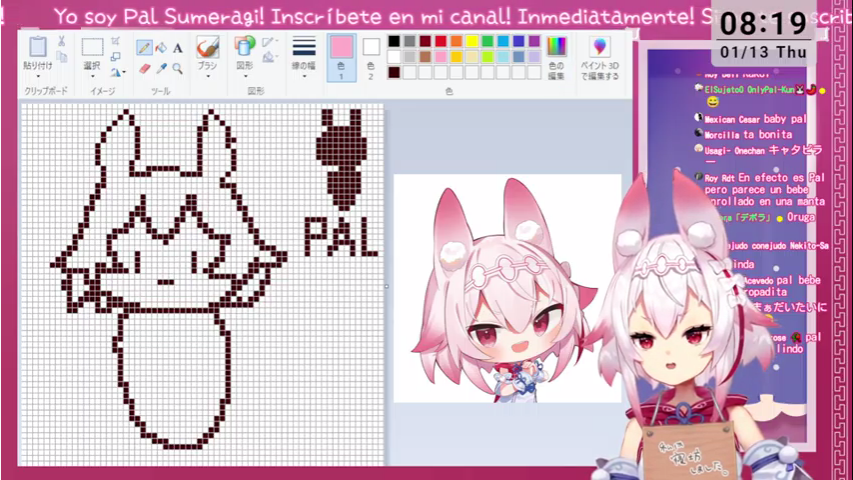Click Edit with Paint 3D icon
Viewport: 853px width, 480px height.
coord(599,46)
